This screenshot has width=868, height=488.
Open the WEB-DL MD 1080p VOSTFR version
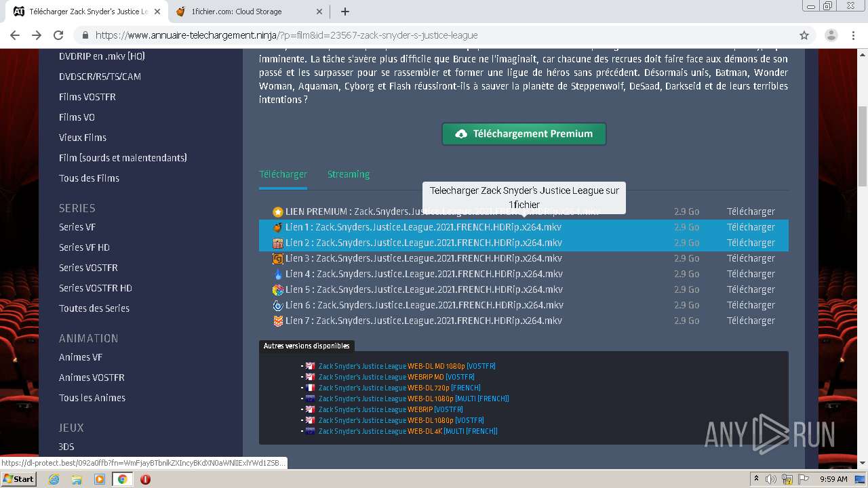coord(407,366)
